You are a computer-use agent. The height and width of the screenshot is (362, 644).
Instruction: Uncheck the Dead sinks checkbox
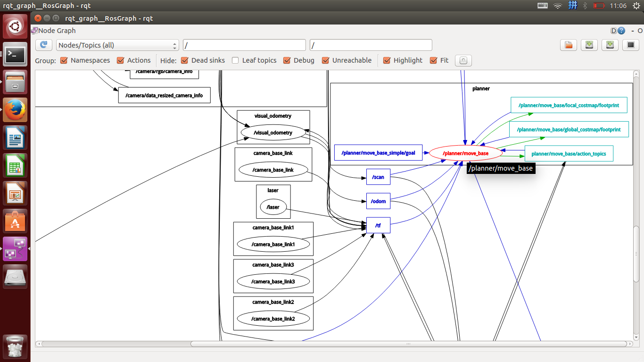[x=185, y=60]
